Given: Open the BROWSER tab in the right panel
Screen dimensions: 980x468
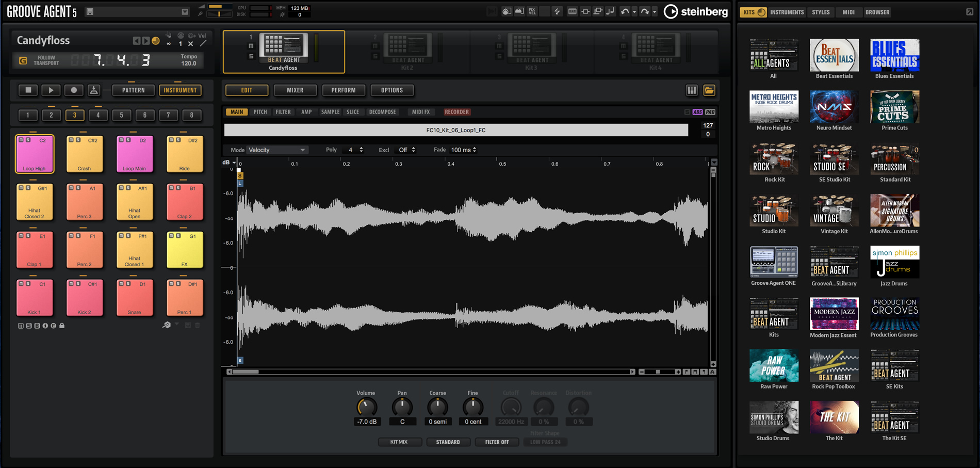Looking at the screenshot, I should tap(877, 12).
